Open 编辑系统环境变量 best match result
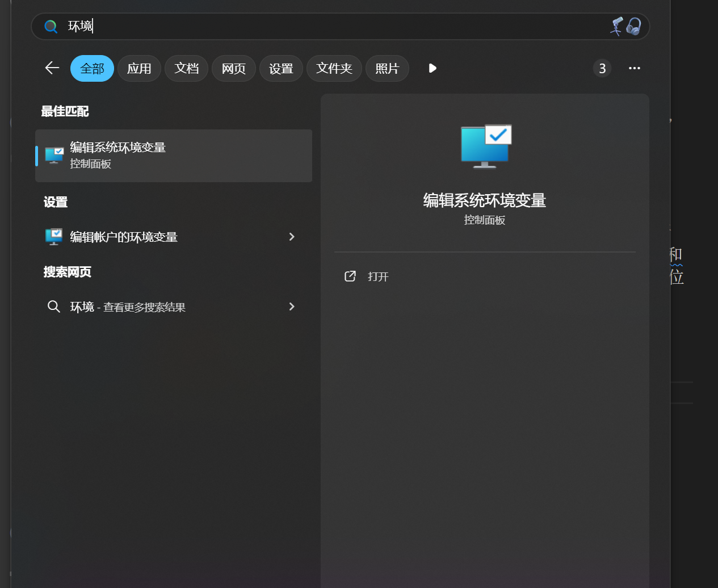The image size is (718, 588). (174, 156)
